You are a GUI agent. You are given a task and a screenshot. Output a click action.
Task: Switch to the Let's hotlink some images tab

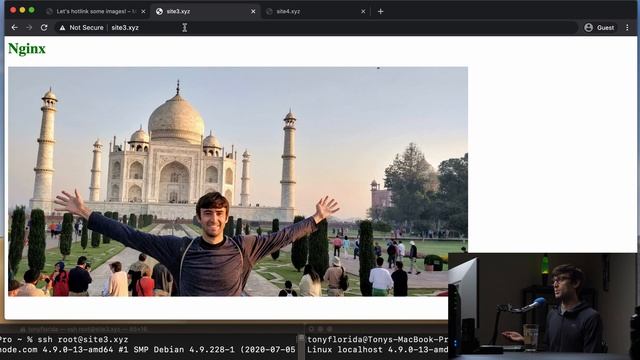[96, 11]
